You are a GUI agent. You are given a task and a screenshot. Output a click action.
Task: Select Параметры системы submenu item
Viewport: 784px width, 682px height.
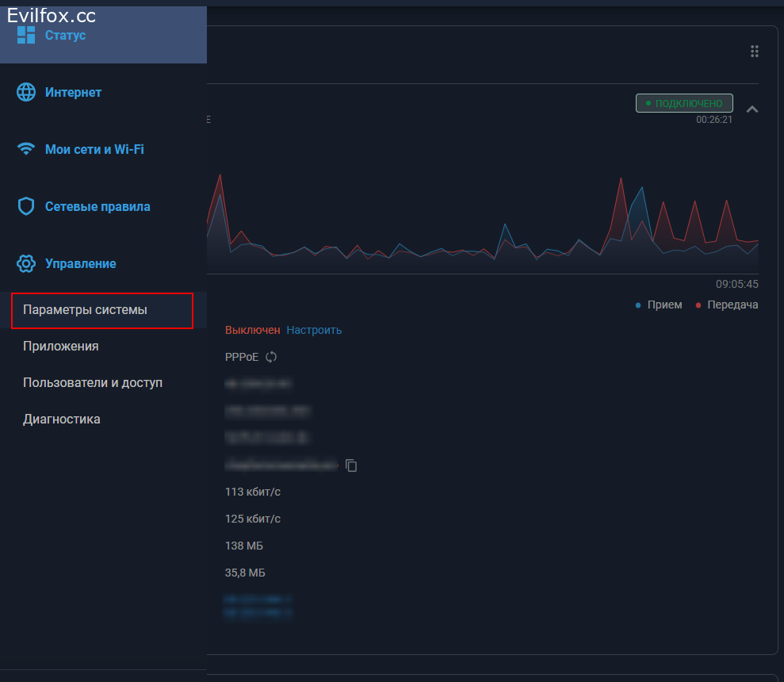click(x=102, y=310)
